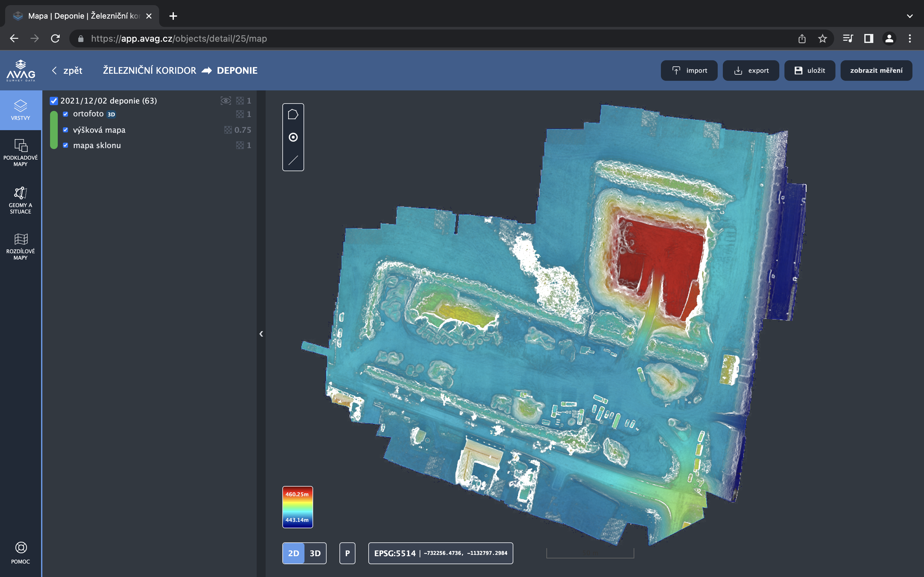Open výšková mapa opacity value 0.75

click(x=243, y=130)
